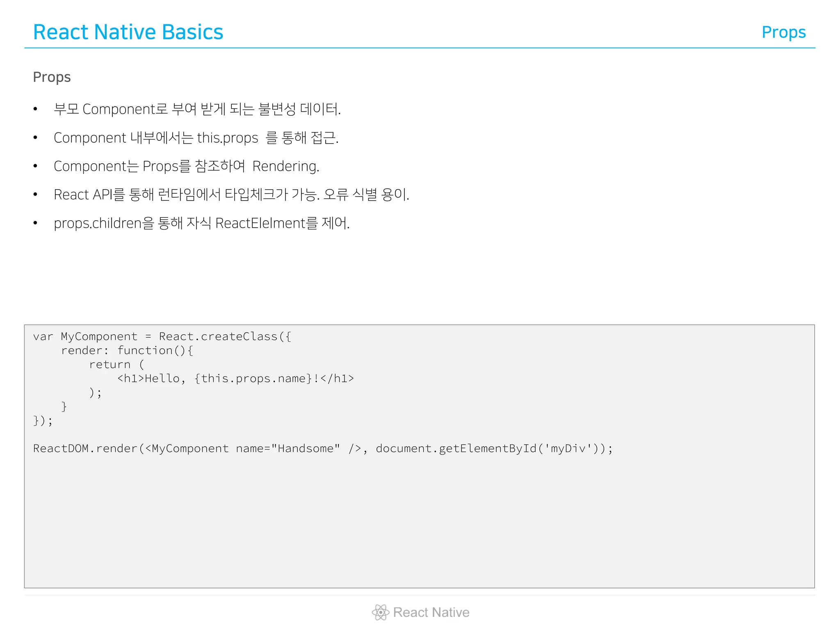840x630 pixels.
Task: Click the React atom logo in footer
Action: [381, 612]
